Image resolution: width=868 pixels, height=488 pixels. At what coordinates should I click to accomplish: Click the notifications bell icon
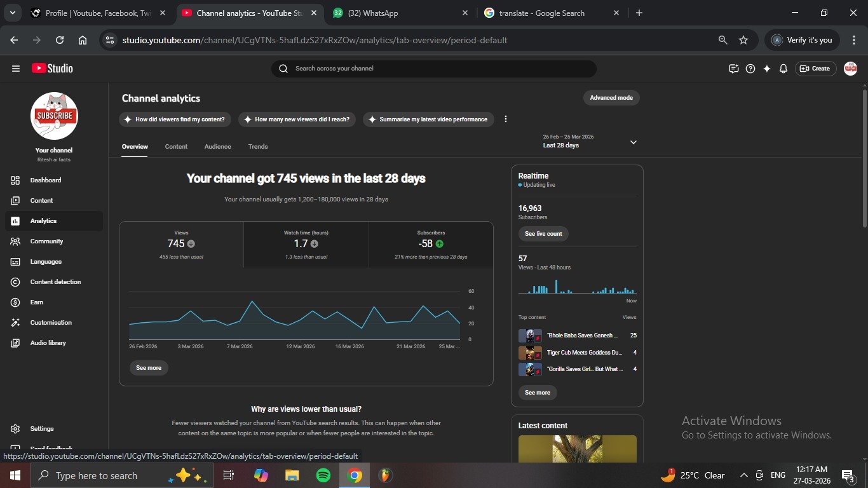tap(783, 69)
